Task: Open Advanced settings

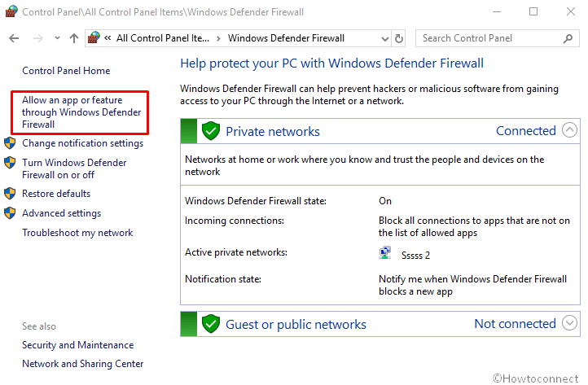Action: (x=62, y=213)
